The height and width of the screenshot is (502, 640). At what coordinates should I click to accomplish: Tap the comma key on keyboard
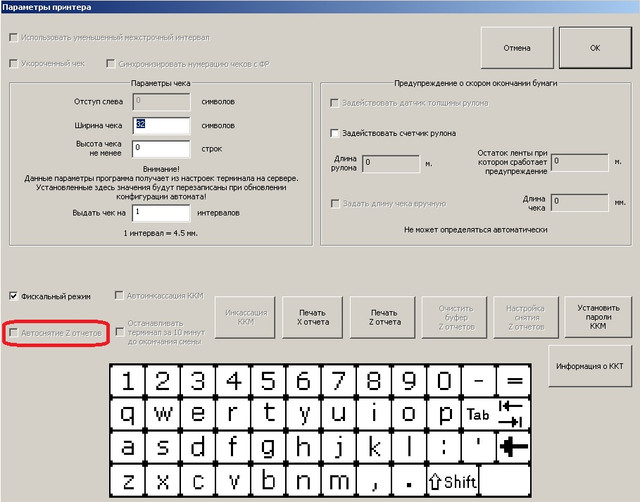pos(373,480)
